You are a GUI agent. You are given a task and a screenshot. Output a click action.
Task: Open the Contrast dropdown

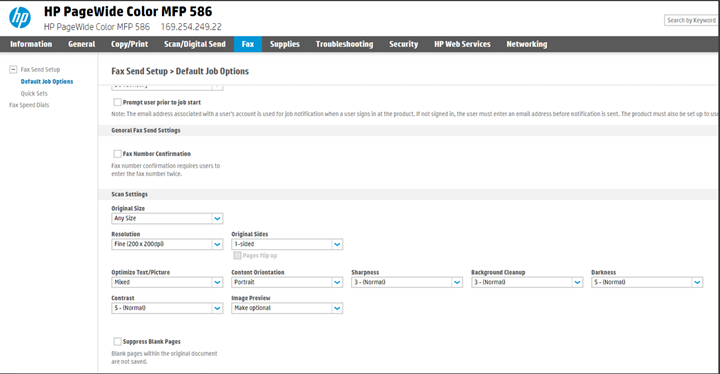pyautogui.click(x=167, y=308)
